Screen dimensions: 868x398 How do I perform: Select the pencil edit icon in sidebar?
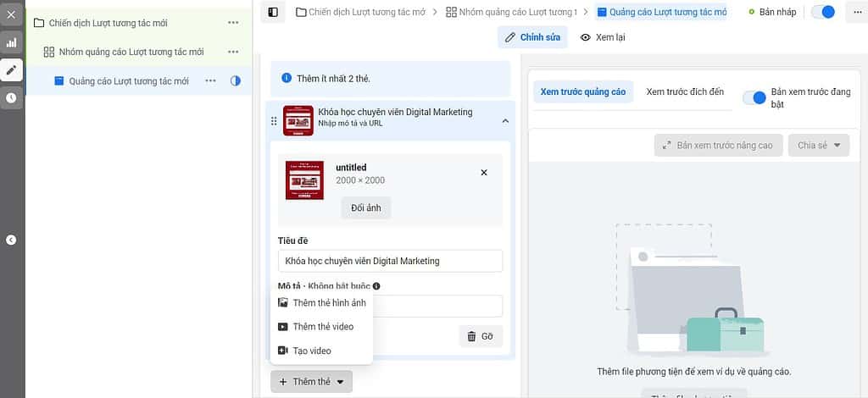point(11,70)
